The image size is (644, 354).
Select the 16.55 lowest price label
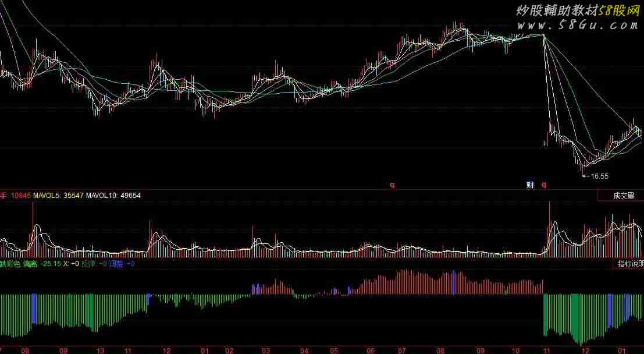pos(599,176)
